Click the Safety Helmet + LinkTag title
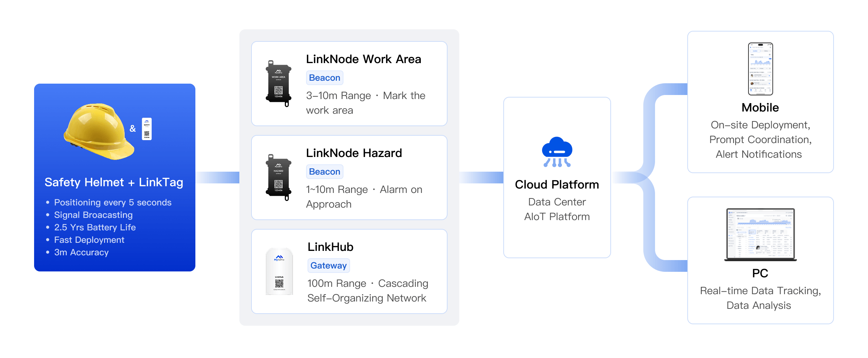 (114, 182)
